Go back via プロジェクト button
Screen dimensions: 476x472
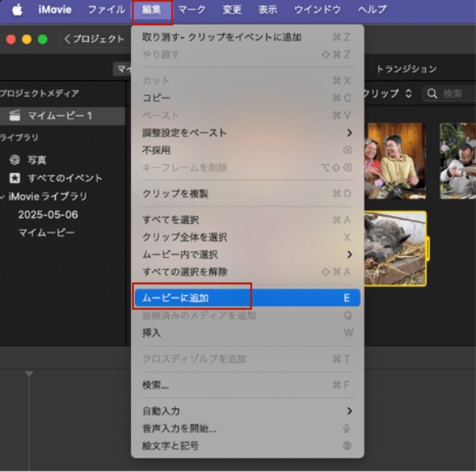pos(94,39)
